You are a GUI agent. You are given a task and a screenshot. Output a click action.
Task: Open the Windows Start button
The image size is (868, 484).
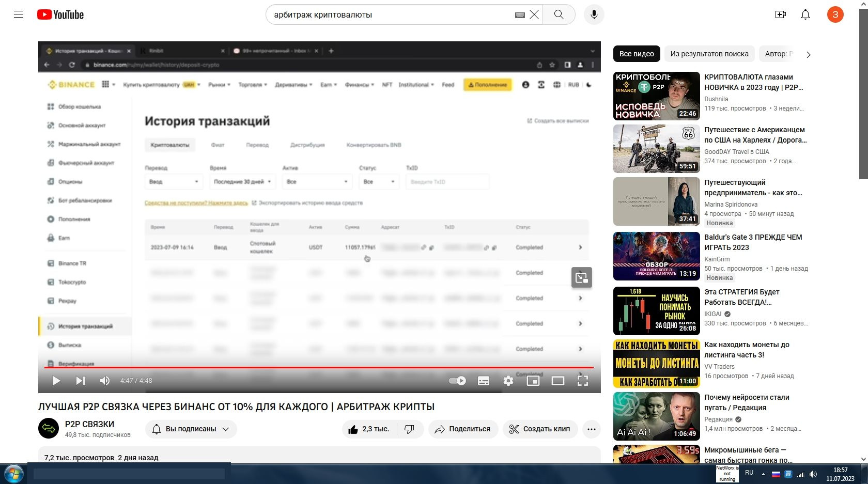point(13,474)
